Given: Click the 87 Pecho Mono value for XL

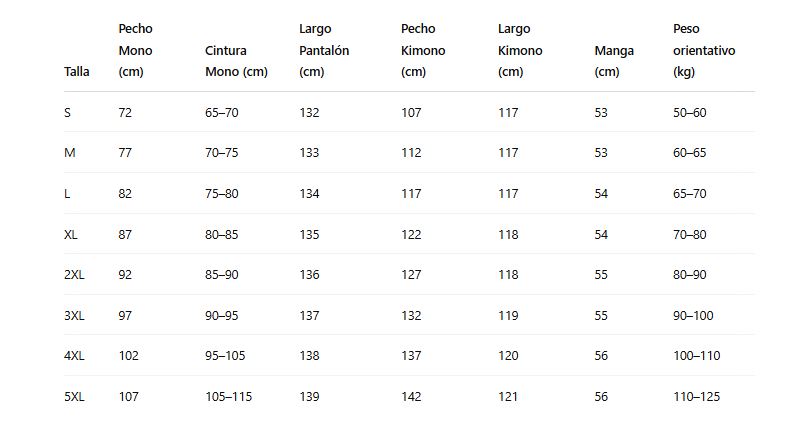Looking at the screenshot, I should click(x=125, y=235).
